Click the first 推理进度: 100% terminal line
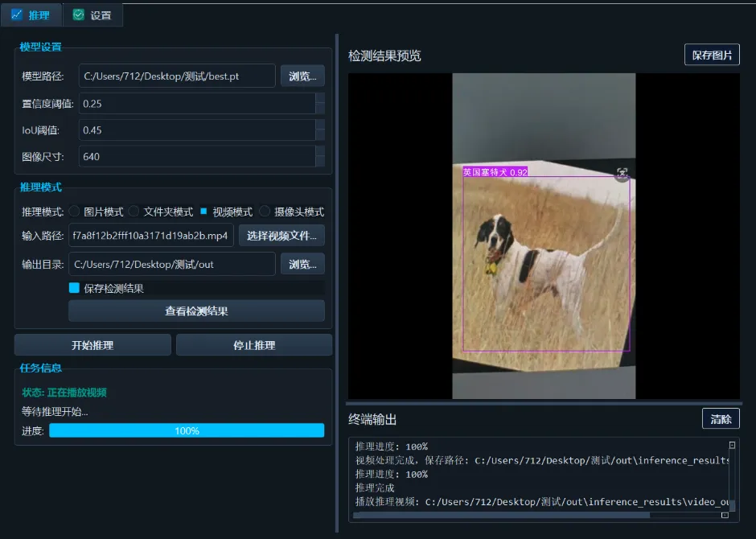Image resolution: width=756 pixels, height=539 pixels. pos(392,446)
